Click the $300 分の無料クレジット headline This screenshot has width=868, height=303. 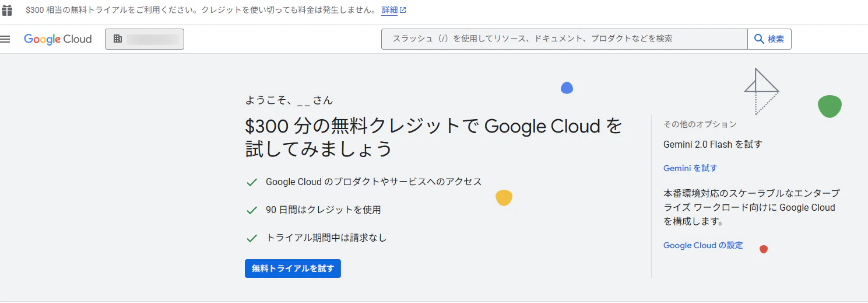pyautogui.click(x=434, y=137)
